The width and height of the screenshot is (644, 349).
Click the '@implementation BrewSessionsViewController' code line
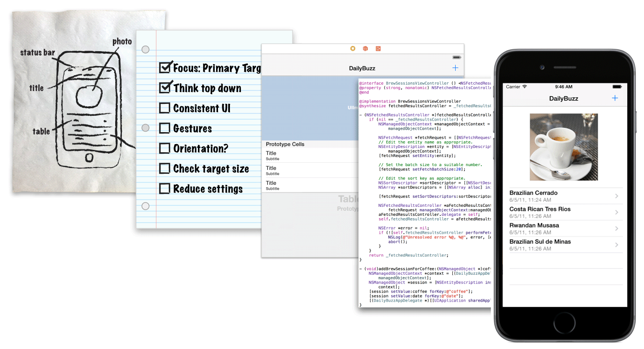(x=410, y=101)
